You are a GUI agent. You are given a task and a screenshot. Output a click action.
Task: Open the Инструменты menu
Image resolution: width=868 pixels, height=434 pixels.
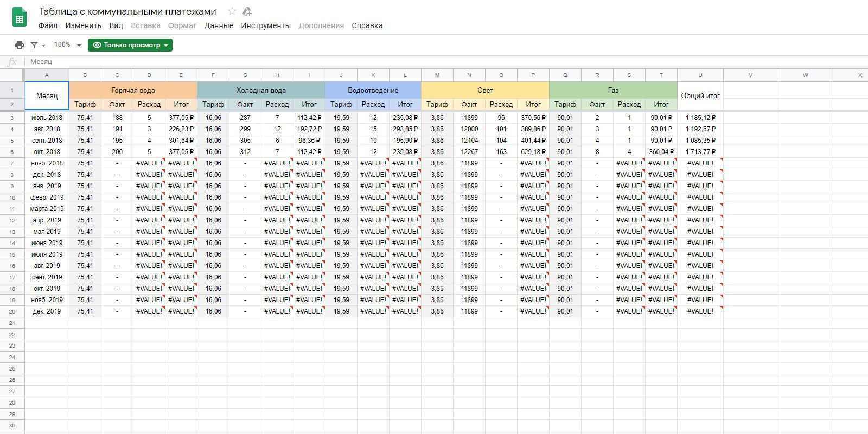266,25
